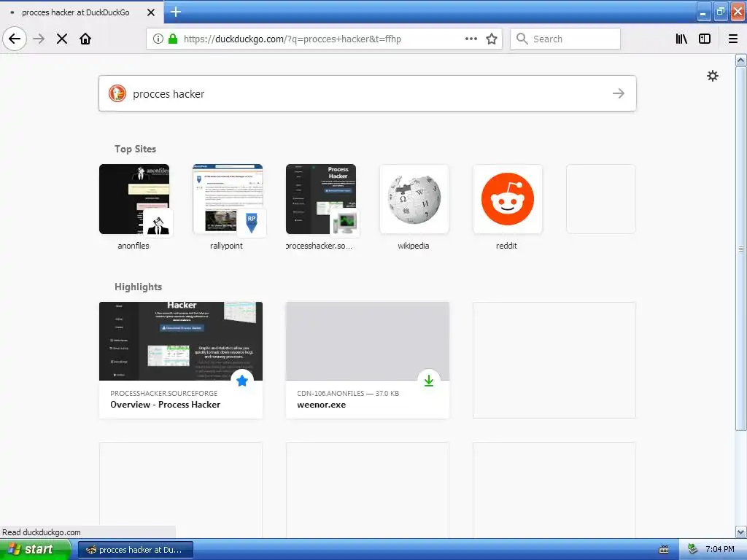Click the 'Highlights' section heading
This screenshot has width=747, height=560.
point(138,287)
